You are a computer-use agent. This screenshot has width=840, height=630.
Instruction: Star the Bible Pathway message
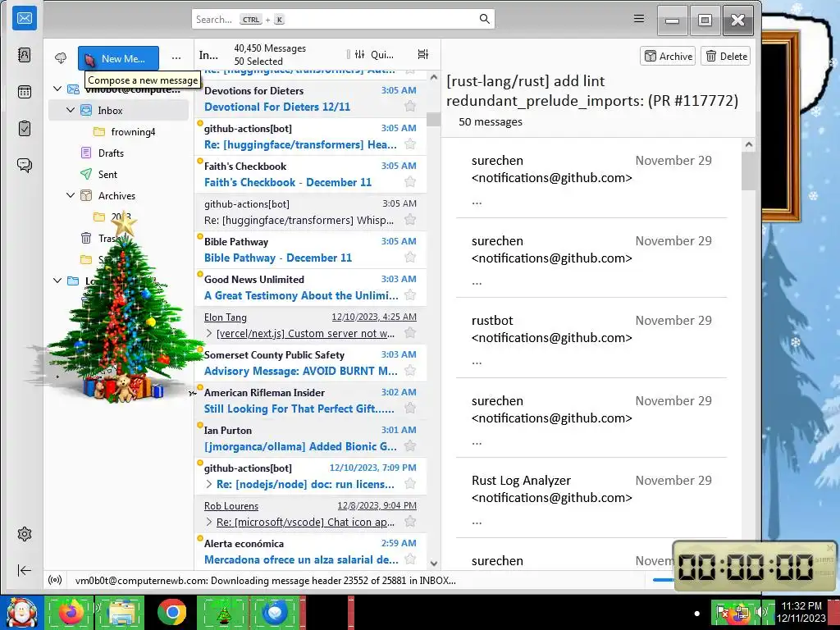tap(410, 257)
